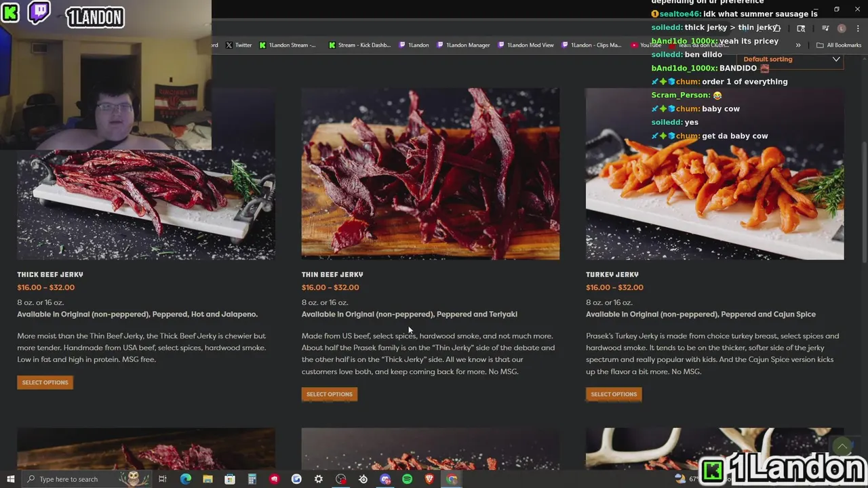Open the Stream - Kick Dashboard bookmark
Screen dimensions: 868x488
point(359,45)
